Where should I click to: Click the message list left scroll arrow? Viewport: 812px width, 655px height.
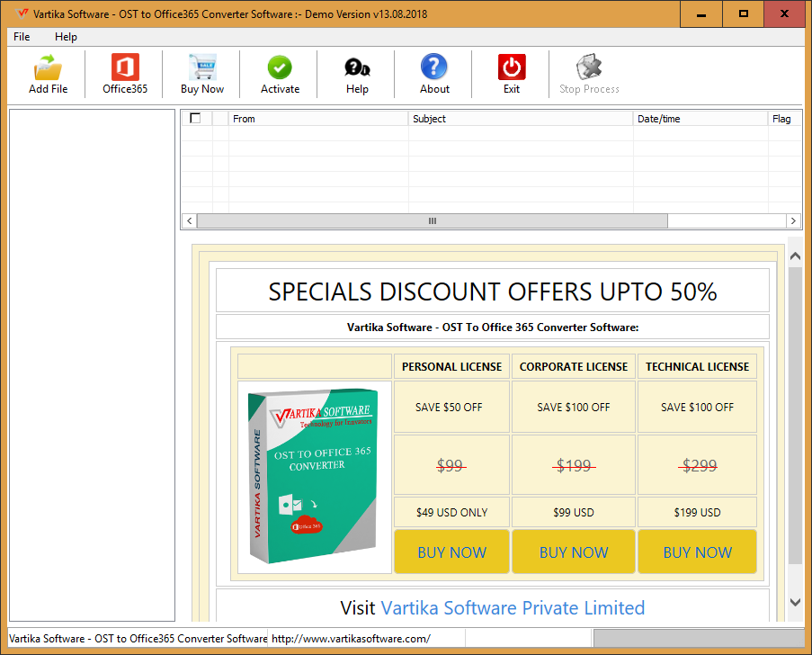point(190,220)
